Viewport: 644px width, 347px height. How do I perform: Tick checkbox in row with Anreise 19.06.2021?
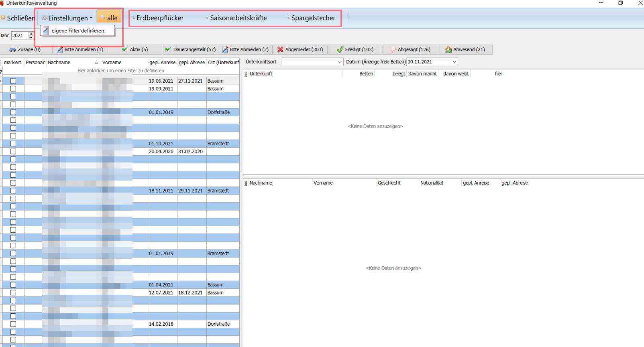13,81
